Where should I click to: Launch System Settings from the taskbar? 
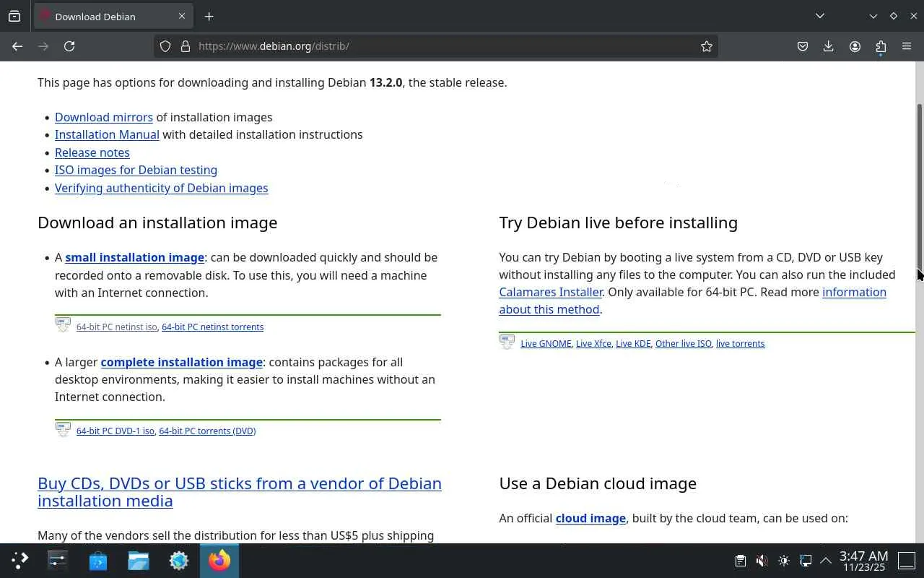tap(179, 560)
